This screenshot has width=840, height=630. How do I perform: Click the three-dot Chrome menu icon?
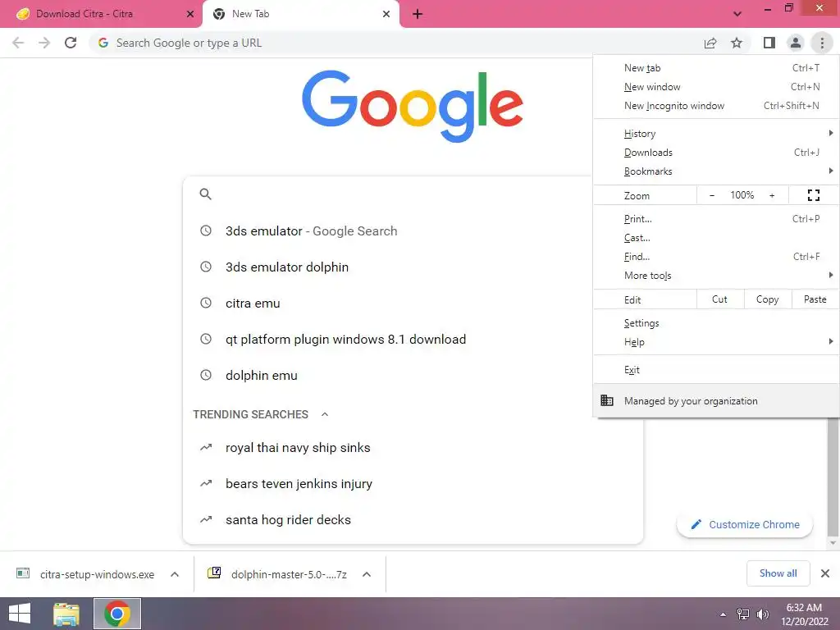point(822,43)
